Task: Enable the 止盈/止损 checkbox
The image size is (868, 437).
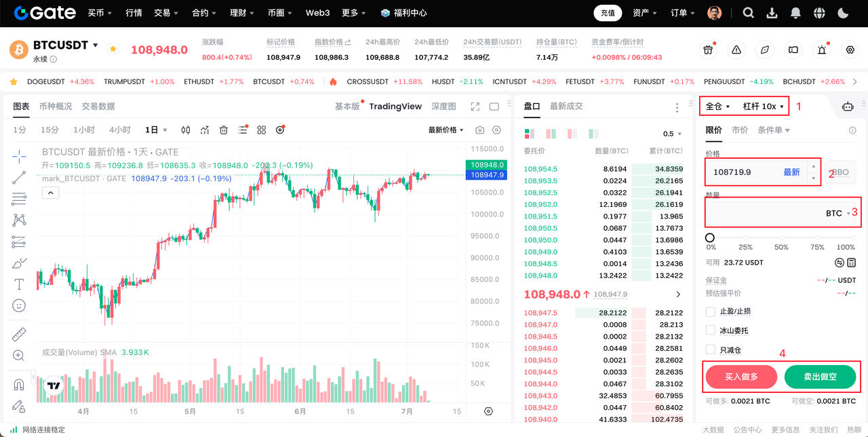Action: coord(711,311)
